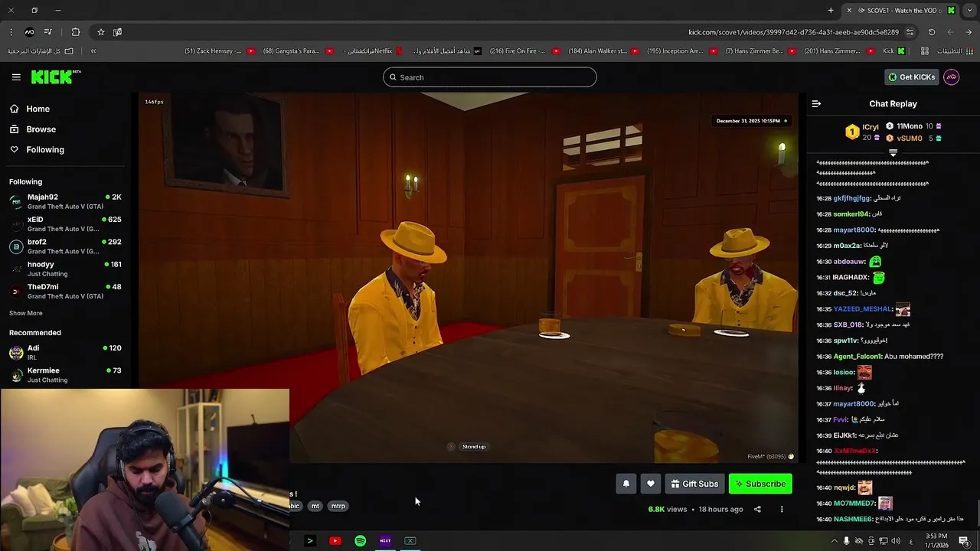Click the green Subscribe button
980x551 pixels.
point(760,484)
